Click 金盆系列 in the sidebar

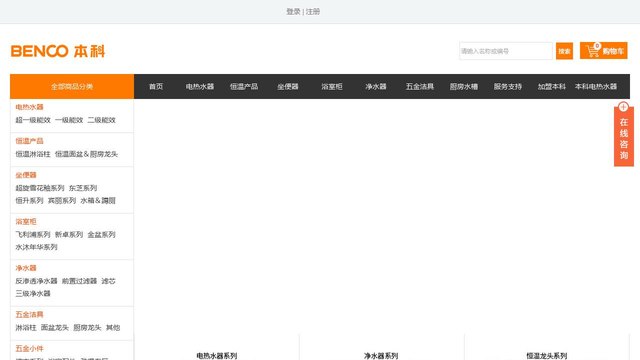pos(102,234)
